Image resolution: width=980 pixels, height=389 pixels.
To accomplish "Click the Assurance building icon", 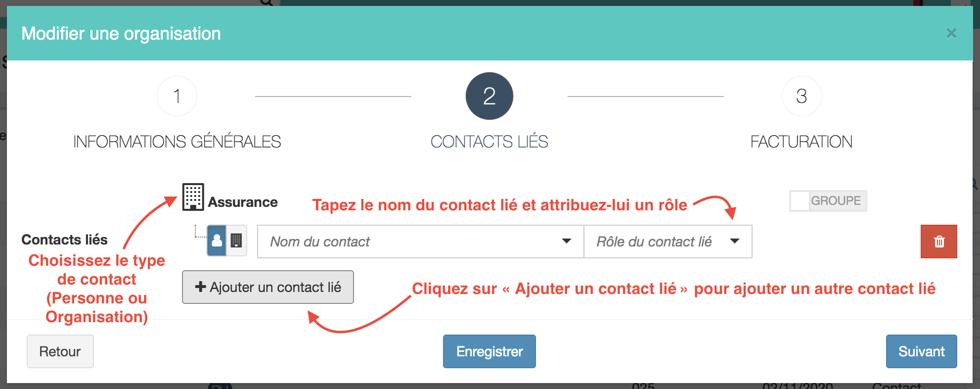I will pos(193,197).
